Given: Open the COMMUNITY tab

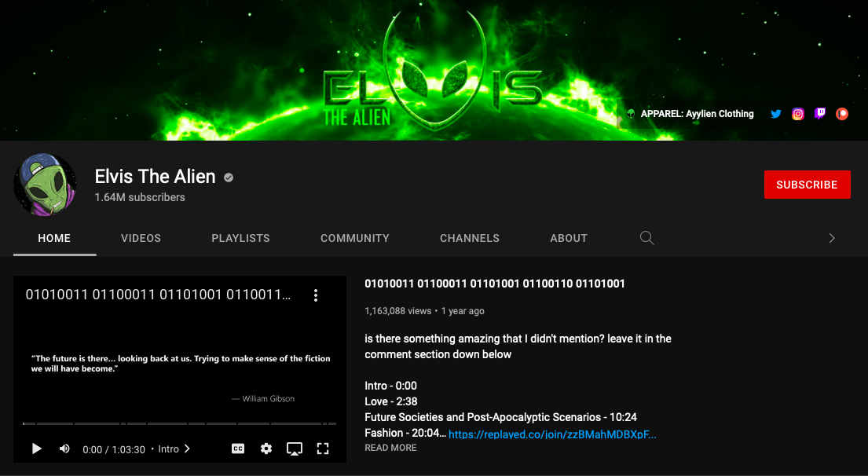Looking at the screenshot, I should [x=355, y=239].
